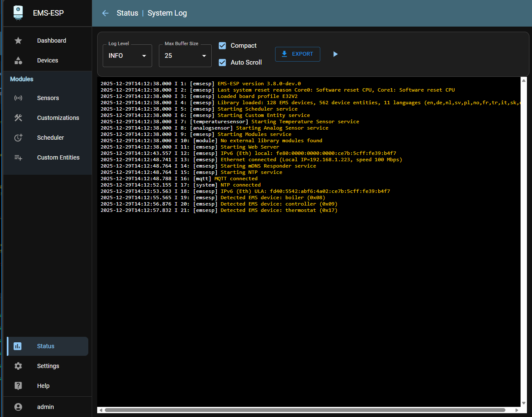Screen dimensions: 532x417
Task: Click the Devices shapes icon
Action: [18, 60]
